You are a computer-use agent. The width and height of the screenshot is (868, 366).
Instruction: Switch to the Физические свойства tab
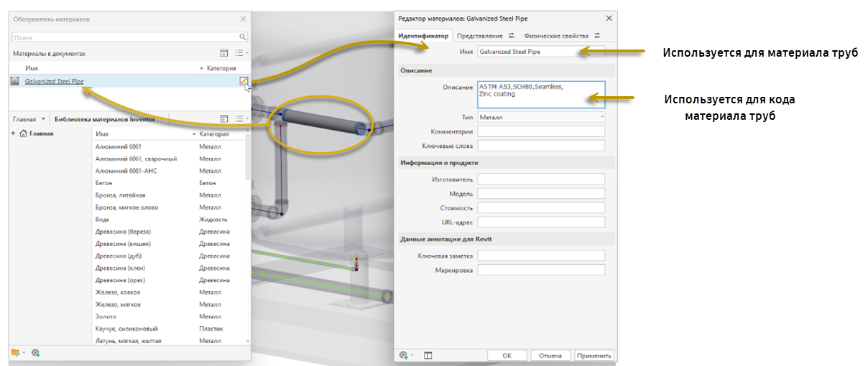click(x=556, y=35)
